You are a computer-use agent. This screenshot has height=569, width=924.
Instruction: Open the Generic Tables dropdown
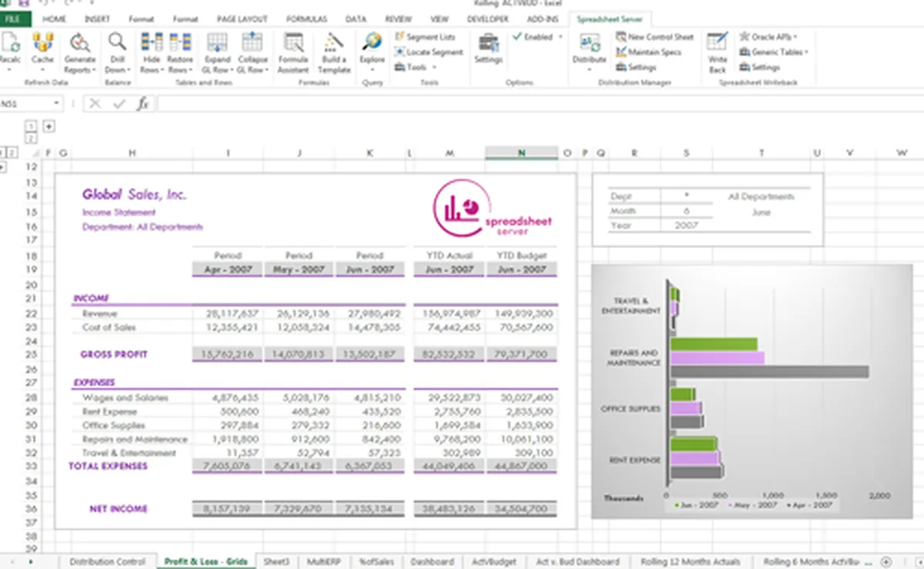(774, 52)
